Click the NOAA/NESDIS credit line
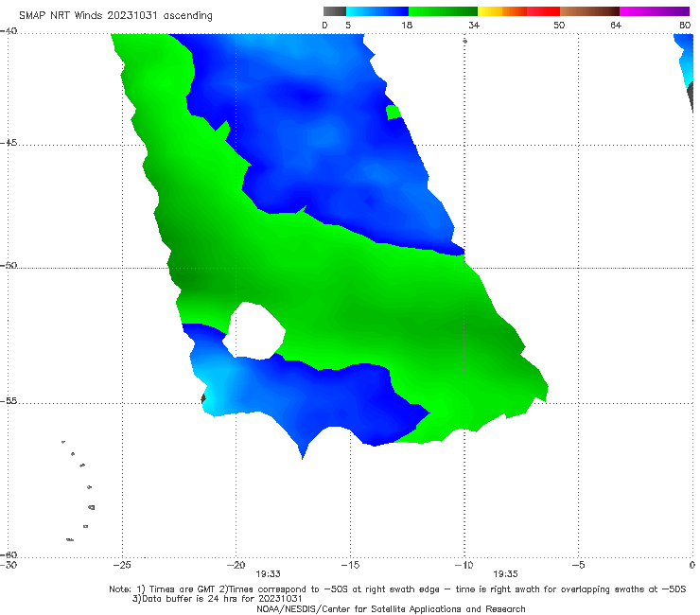 [391, 608]
